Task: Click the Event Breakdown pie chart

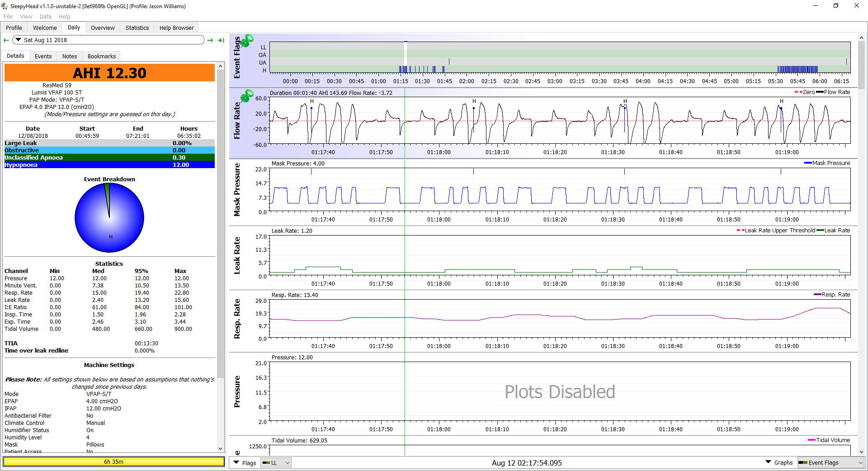Action: [109, 217]
